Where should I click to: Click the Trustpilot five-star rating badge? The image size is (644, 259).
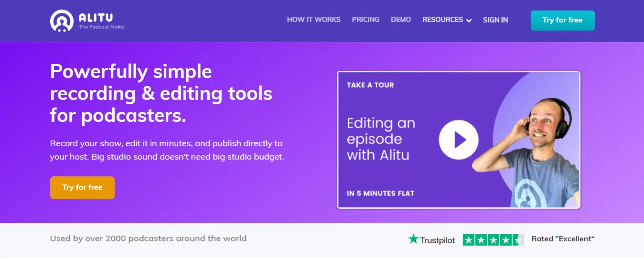click(x=493, y=239)
